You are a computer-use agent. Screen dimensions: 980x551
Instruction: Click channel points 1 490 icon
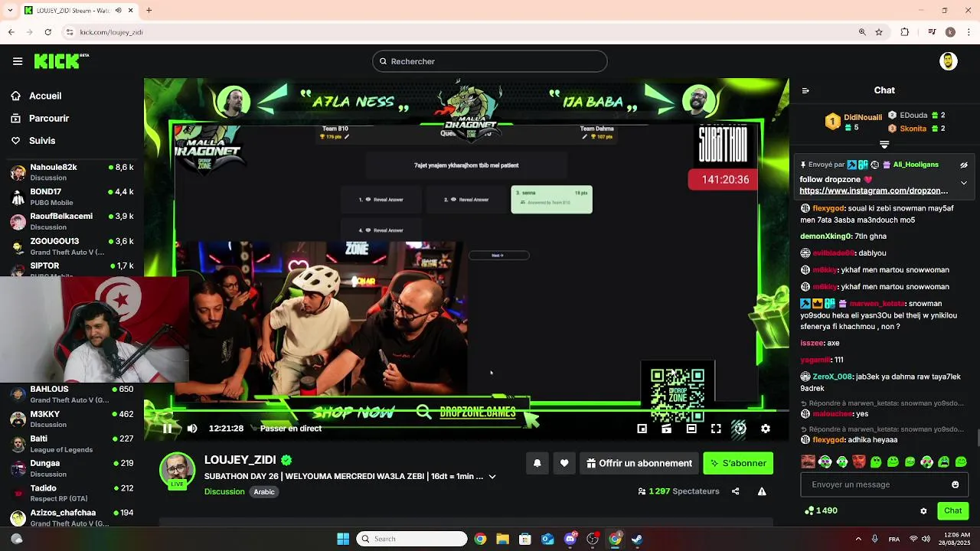pos(809,510)
